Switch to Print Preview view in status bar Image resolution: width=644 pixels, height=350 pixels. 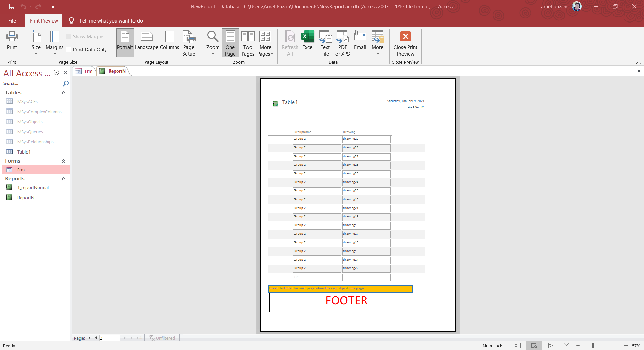(x=534, y=346)
